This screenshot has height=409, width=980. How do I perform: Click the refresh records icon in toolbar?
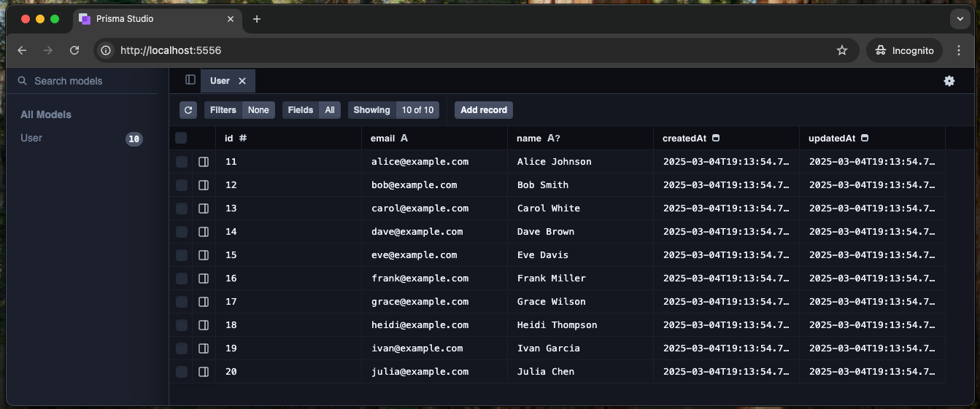pos(188,110)
